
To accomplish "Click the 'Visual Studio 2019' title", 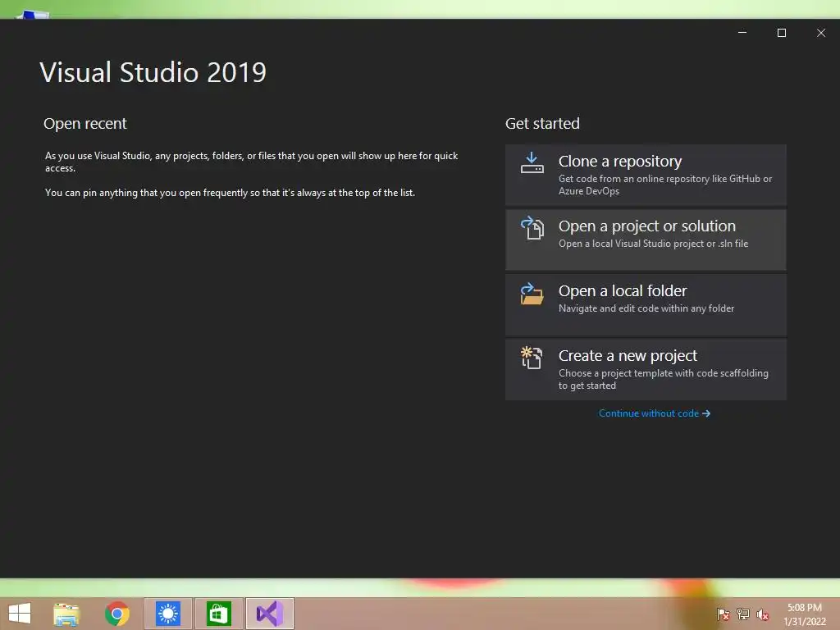I will pos(153,72).
